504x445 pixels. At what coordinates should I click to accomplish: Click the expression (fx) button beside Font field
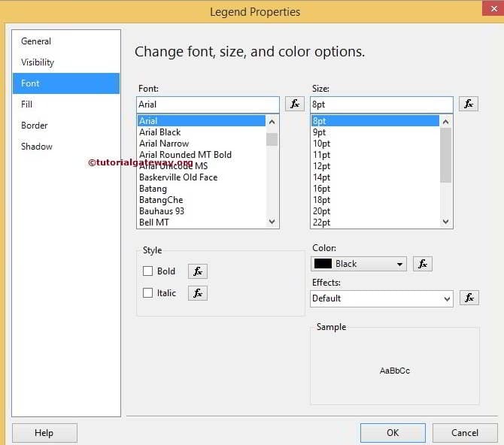295,104
